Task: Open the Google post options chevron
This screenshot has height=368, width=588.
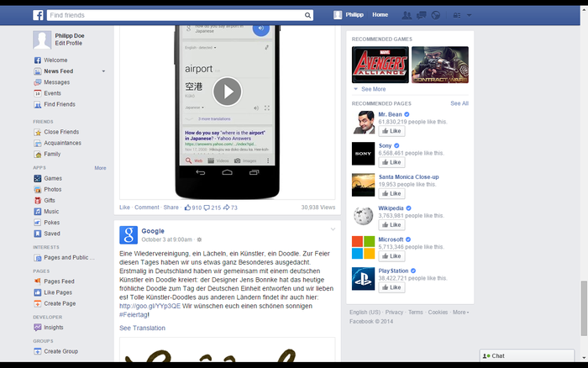Action: click(333, 229)
